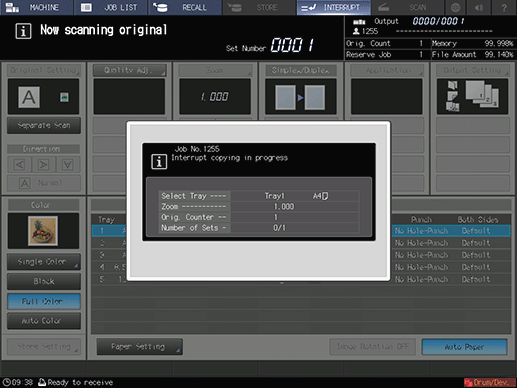The width and height of the screenshot is (517, 388).
Task: Expand the Quality Adj. panel
Action: [129, 70]
